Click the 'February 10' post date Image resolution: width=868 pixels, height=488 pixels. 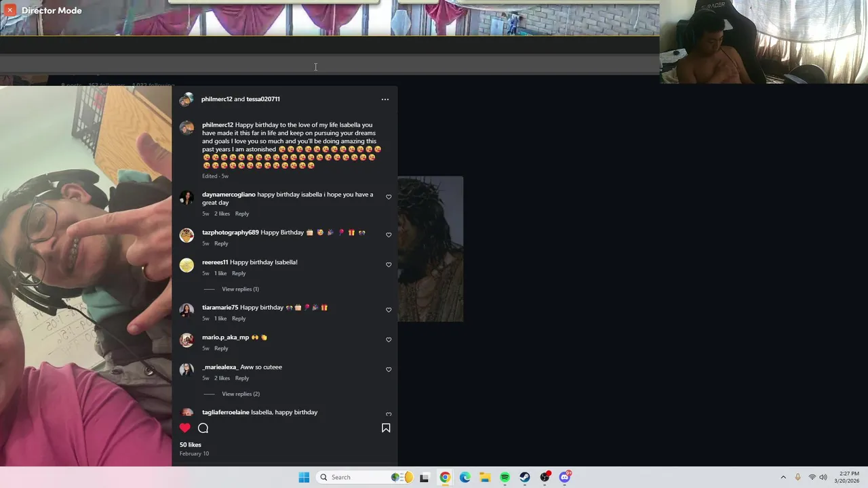tap(194, 453)
